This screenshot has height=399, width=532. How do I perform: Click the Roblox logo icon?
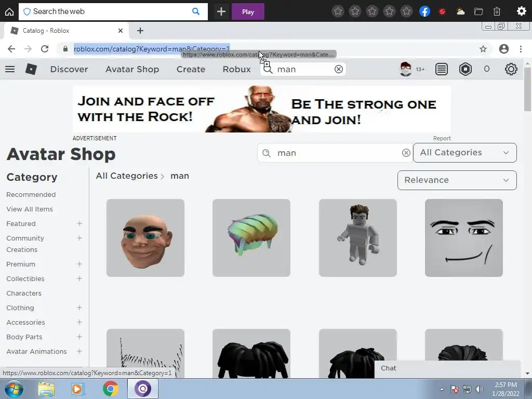point(31,69)
